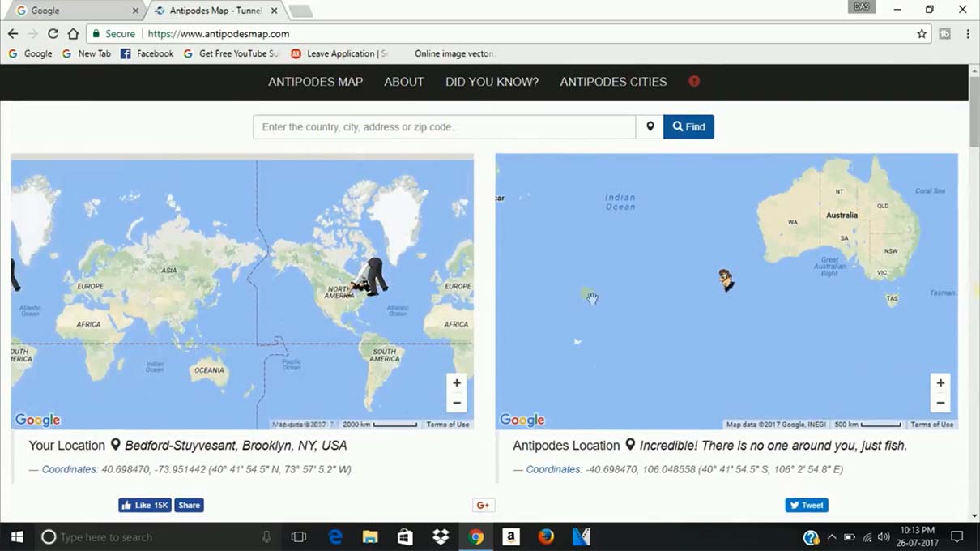This screenshot has height=551, width=980.
Task: Use my location pin button in search
Action: [x=650, y=127]
